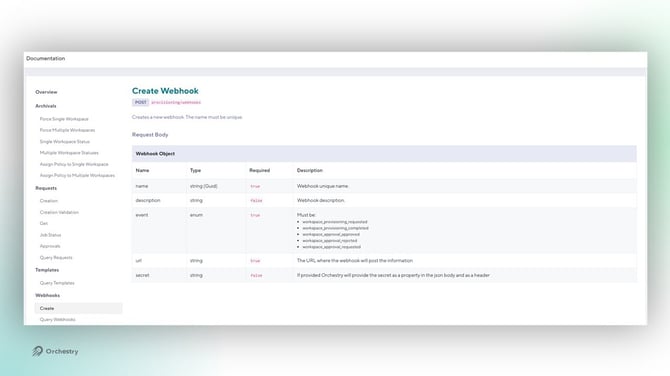
Task: Click the Type column header
Action: (x=195, y=170)
